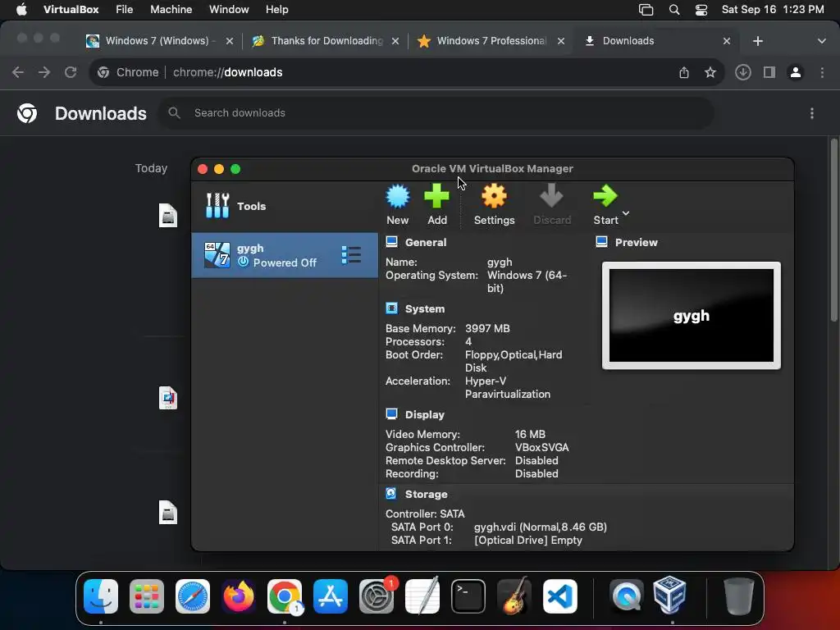Click the first downloaded file icon under Today
Viewport: 840px width, 630px height.
pos(168,216)
